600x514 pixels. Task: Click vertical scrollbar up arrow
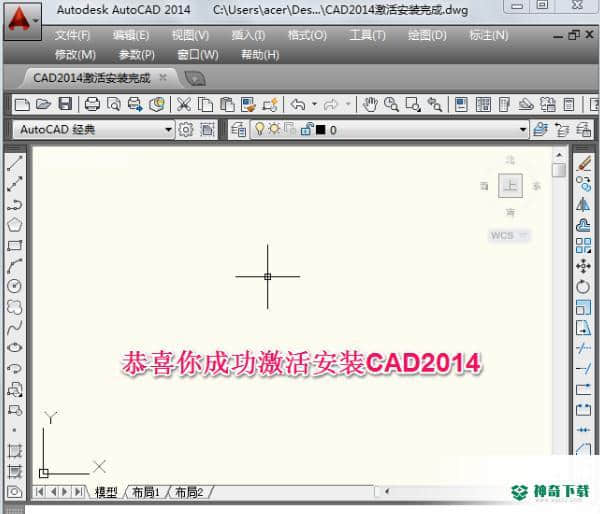pyautogui.click(x=559, y=155)
